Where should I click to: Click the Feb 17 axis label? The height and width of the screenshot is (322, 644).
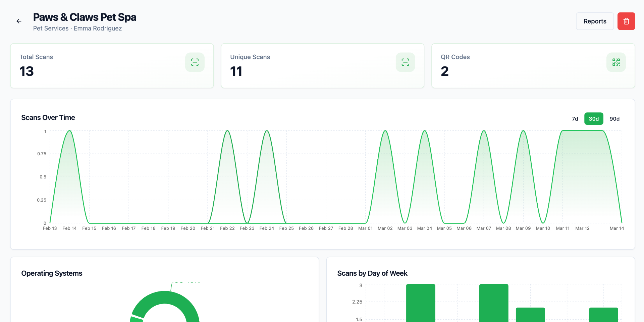pos(129,228)
